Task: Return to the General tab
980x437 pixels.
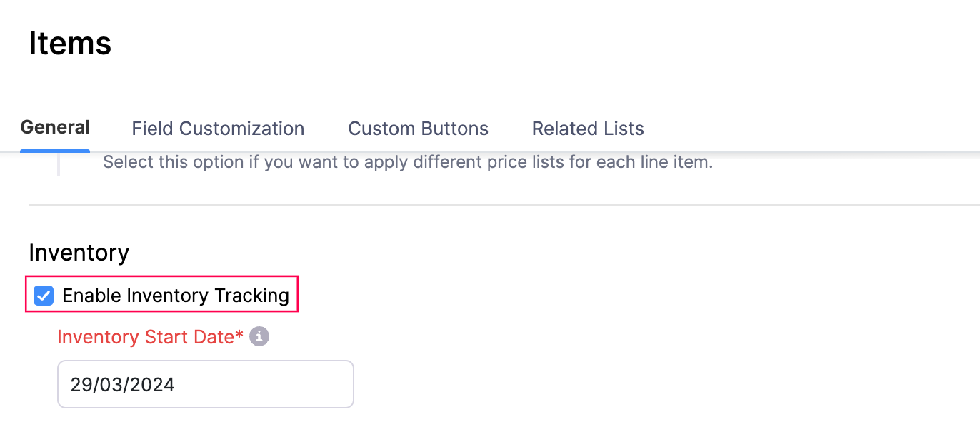Action: (x=55, y=127)
